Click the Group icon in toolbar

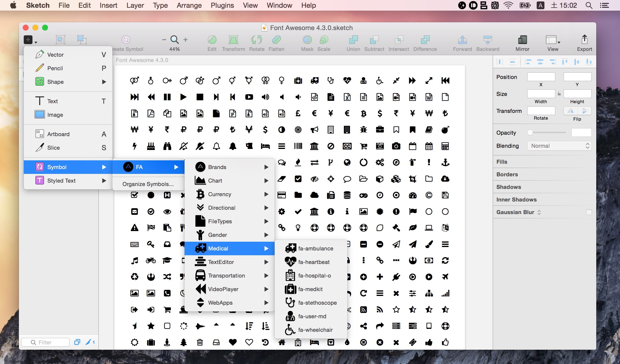pyautogui.click(x=60, y=40)
